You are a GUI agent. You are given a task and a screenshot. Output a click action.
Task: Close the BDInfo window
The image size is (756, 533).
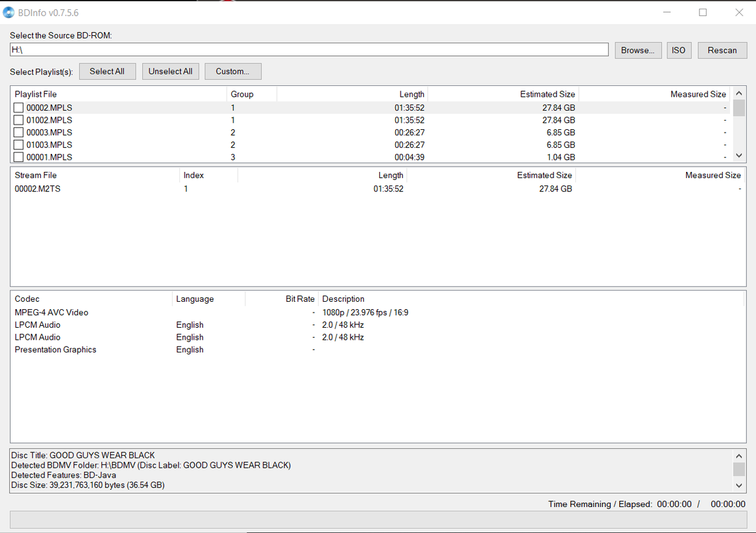(x=739, y=13)
